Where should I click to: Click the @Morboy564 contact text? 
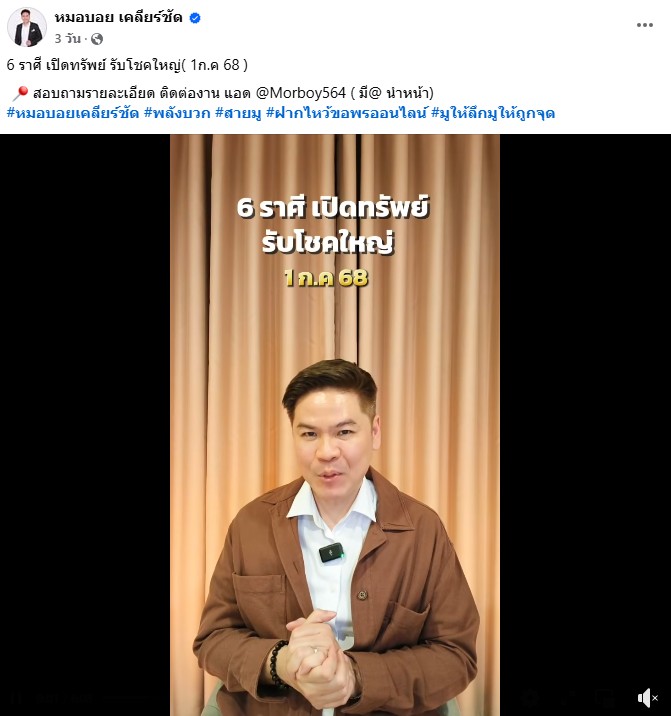pos(301,93)
